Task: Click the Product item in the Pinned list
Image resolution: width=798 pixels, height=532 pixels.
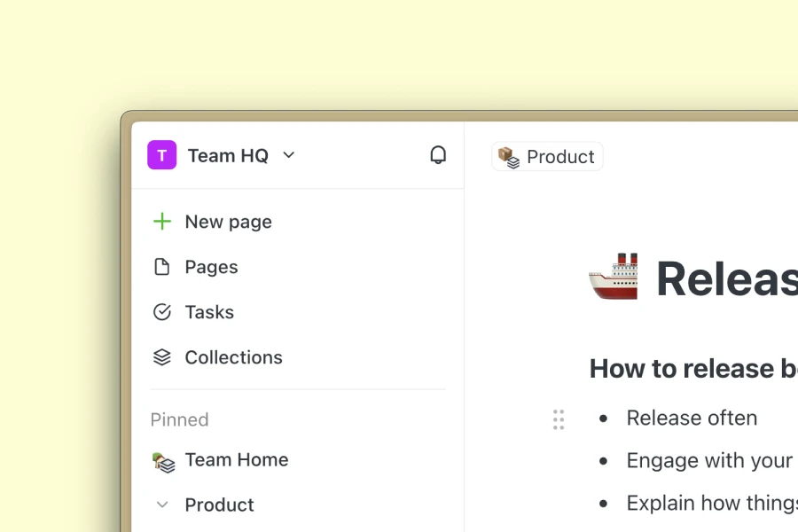Action: 219,505
